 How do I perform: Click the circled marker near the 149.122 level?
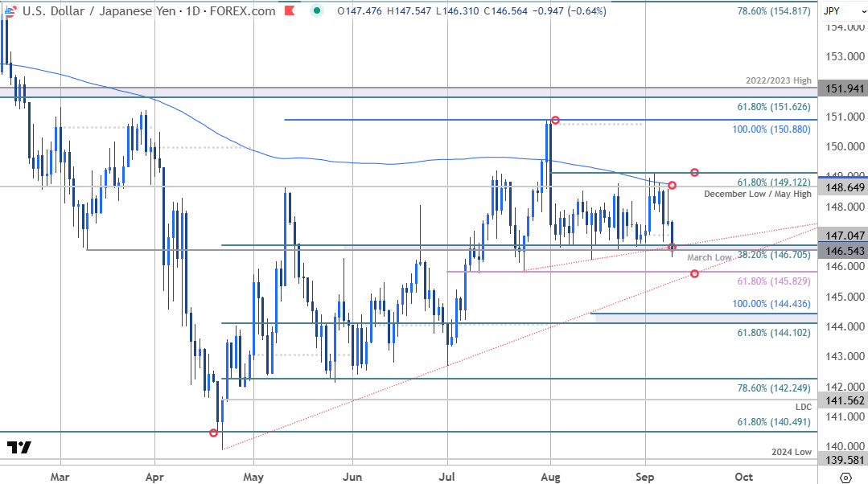click(x=693, y=171)
